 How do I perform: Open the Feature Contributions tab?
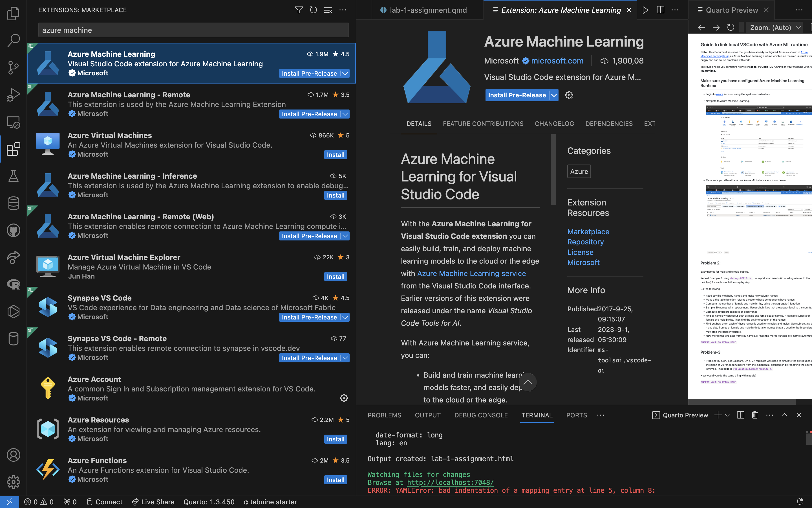click(483, 124)
